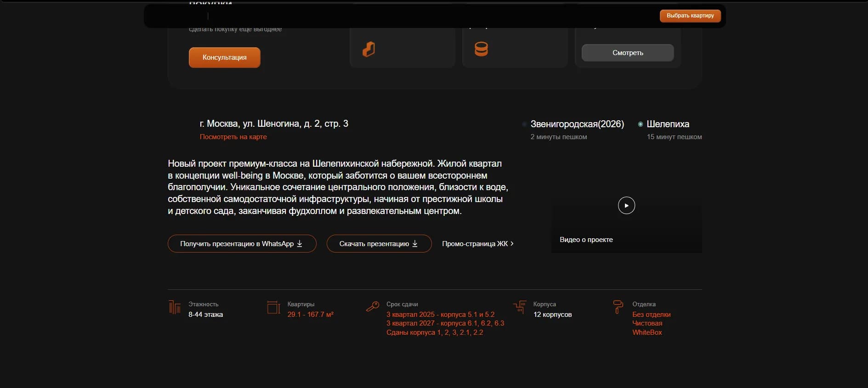
Task: Click the value 8-44 этажа
Action: [x=205, y=315]
